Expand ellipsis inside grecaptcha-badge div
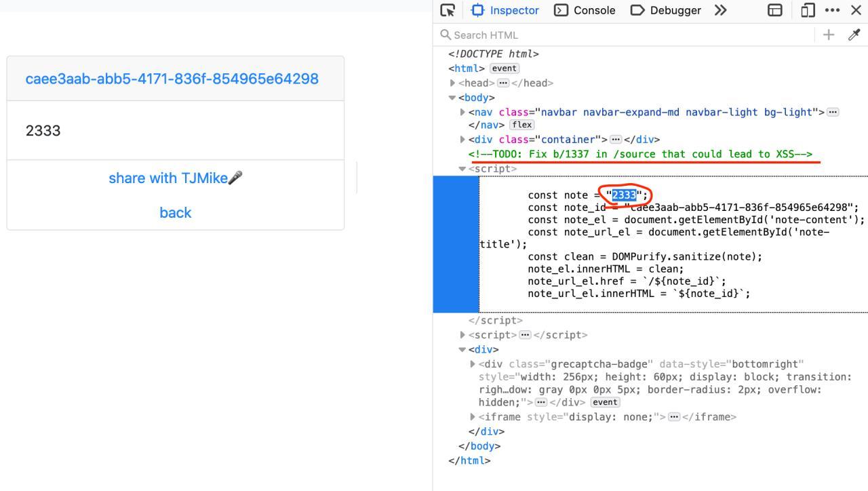This screenshot has height=491, width=868. coord(541,402)
